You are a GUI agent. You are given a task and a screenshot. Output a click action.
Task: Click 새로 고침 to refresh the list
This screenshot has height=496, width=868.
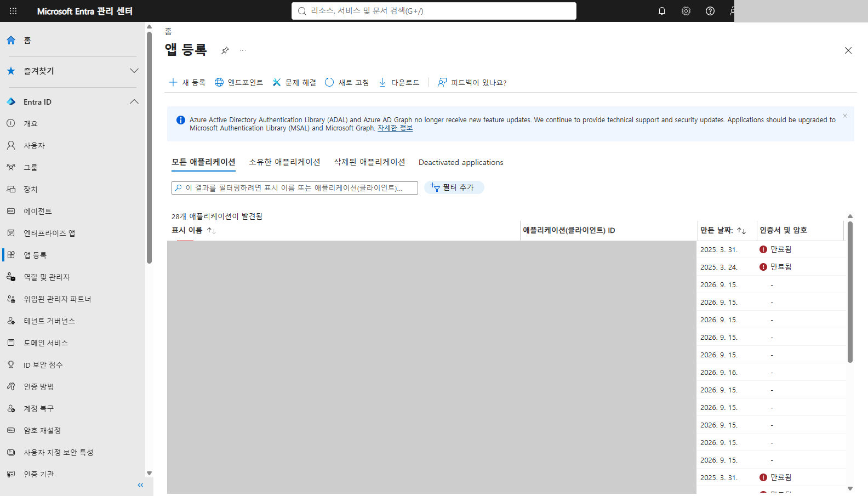coord(347,82)
